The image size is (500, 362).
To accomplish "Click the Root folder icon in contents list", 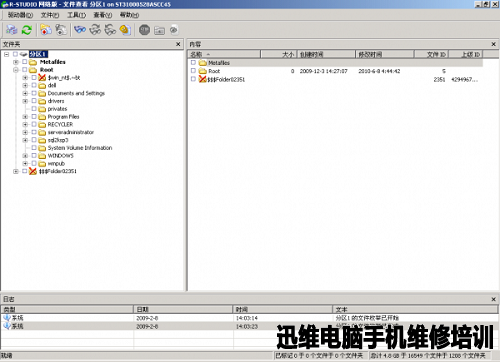I will click(203, 71).
